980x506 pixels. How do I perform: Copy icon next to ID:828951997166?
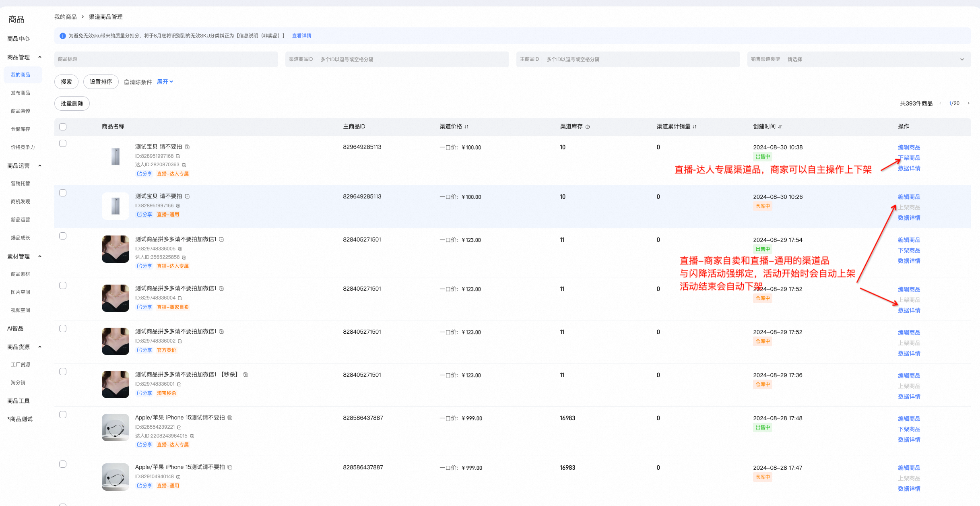178,206
